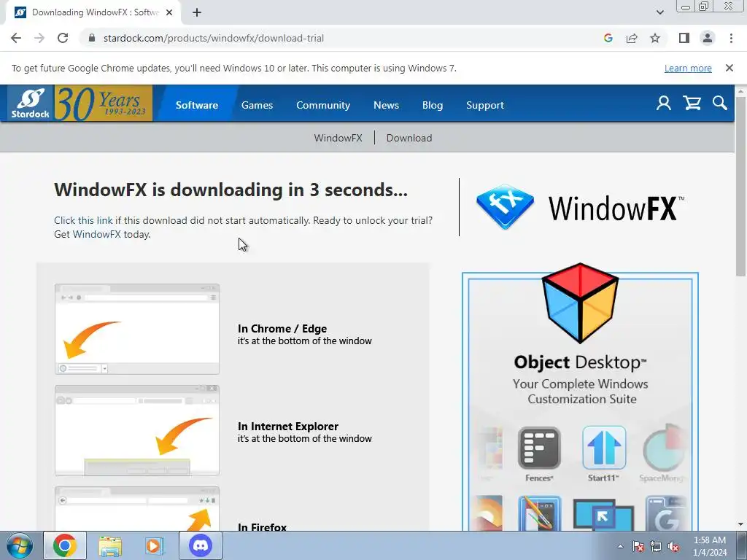The image size is (747, 560).
Task: Click 'Your Complete Windows Customization Suite' text
Action: click(580, 392)
